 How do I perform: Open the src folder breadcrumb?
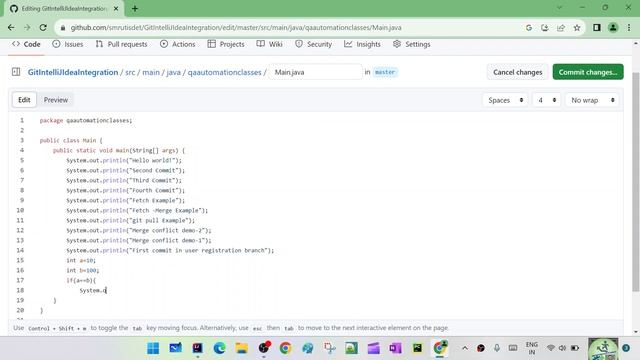(x=130, y=72)
